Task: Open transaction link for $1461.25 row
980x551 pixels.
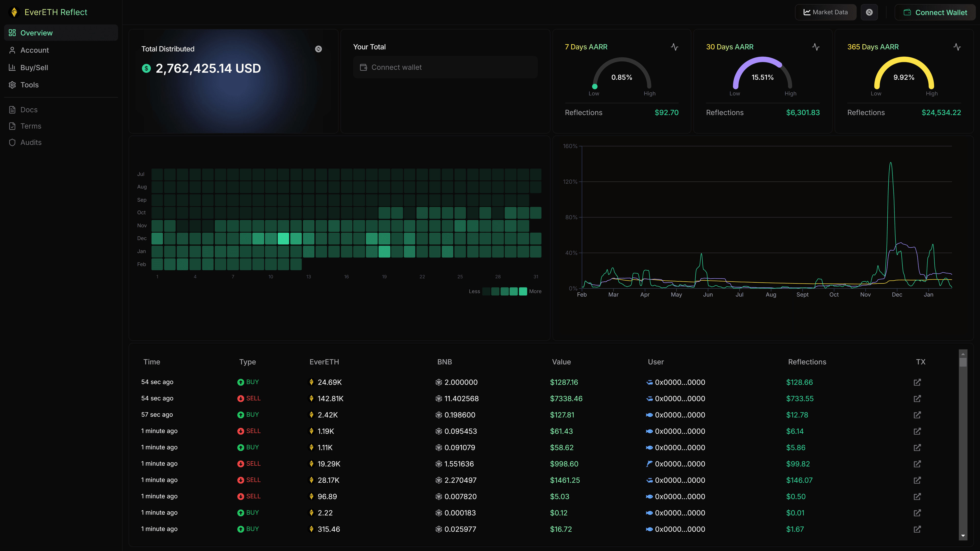Action: pyautogui.click(x=917, y=480)
